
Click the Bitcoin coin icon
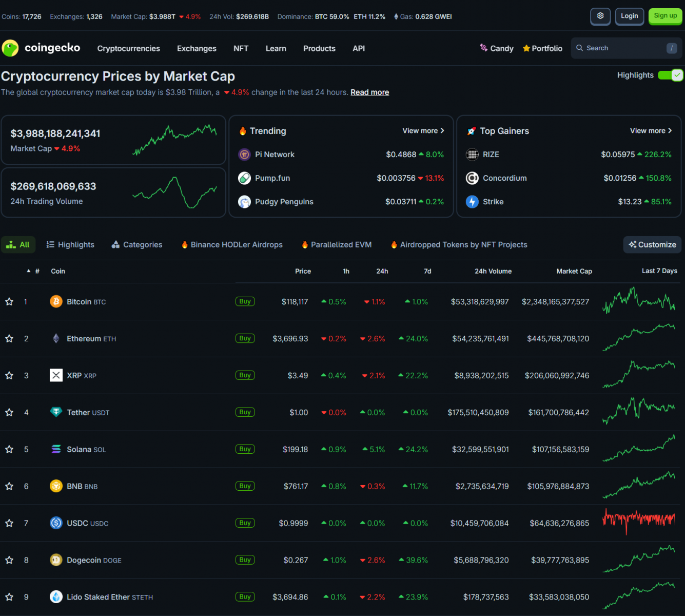pos(56,301)
